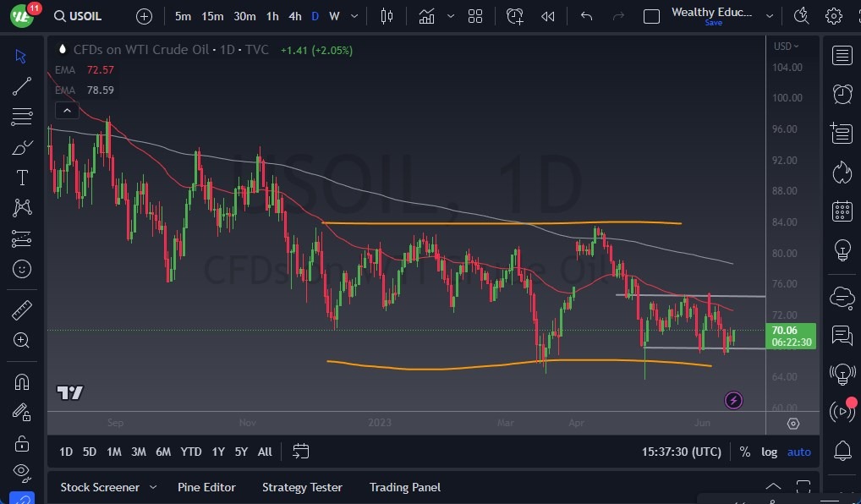Select the brush drawing tool
This screenshot has height=504, width=861.
point(22,147)
